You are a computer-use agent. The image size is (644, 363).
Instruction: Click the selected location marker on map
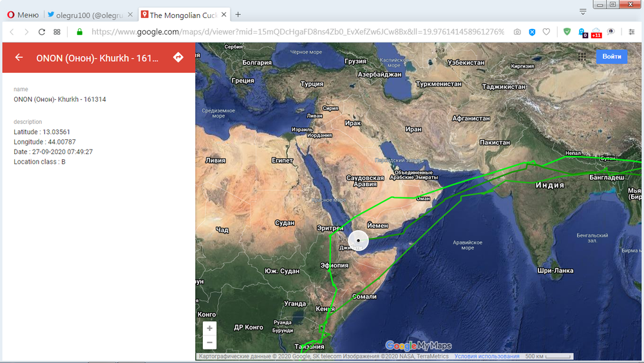[x=358, y=240]
